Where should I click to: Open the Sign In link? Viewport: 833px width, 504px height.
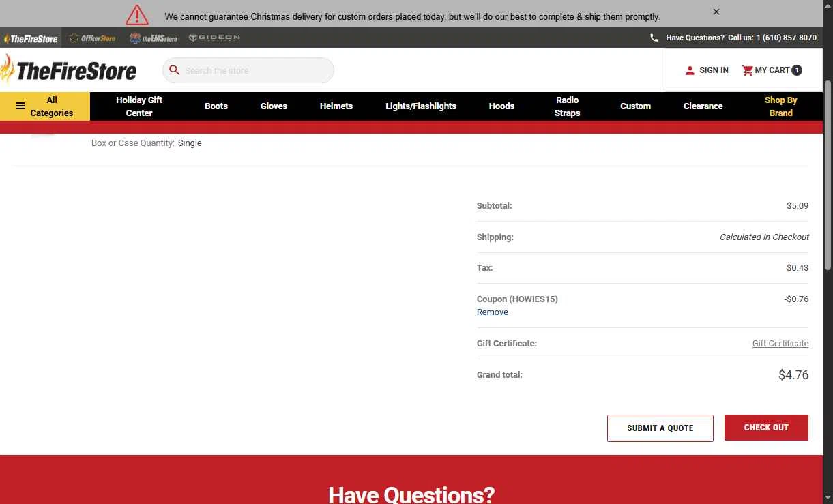point(714,70)
